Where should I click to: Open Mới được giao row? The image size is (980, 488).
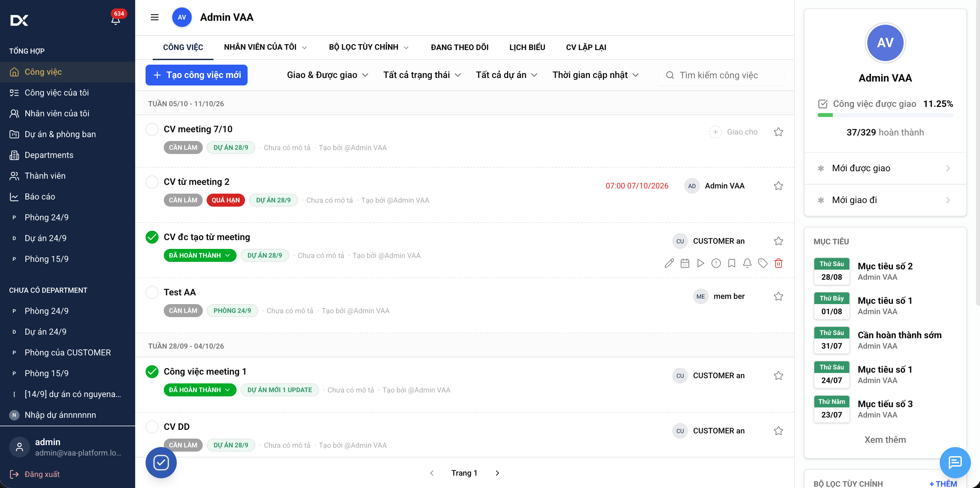(885, 168)
